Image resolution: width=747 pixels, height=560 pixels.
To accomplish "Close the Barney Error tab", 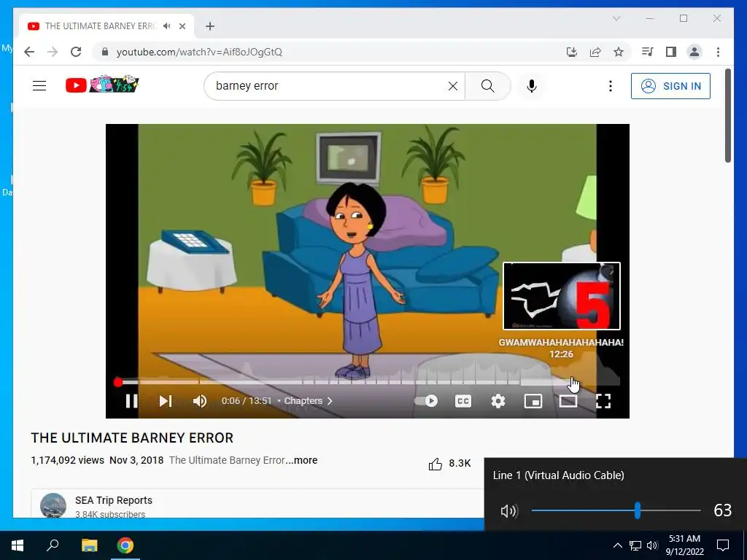I will click(182, 26).
